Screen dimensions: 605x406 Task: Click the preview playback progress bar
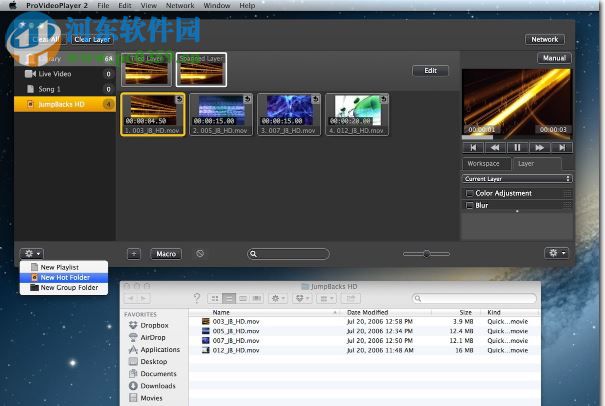point(517,137)
